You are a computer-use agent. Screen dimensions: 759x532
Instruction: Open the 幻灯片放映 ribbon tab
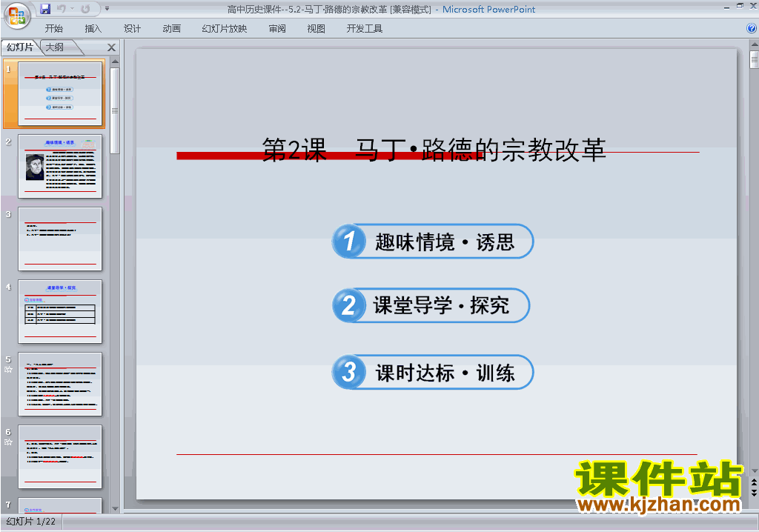224,29
